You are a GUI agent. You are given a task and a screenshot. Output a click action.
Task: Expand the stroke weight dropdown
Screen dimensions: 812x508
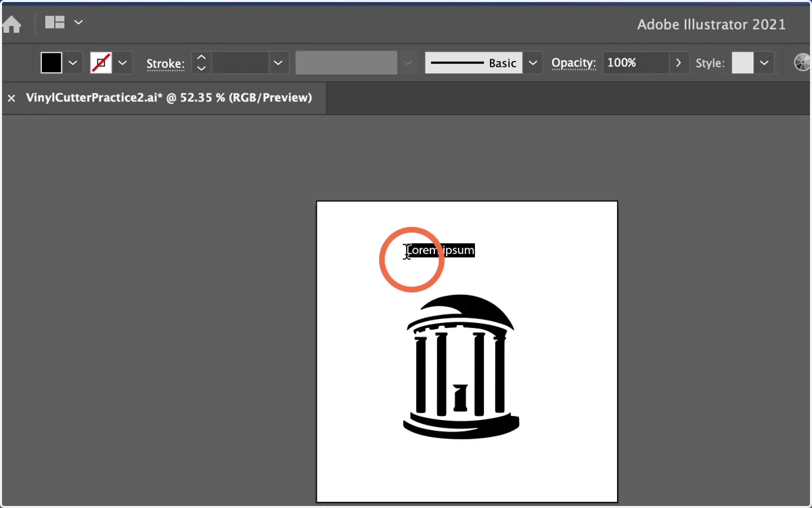pyautogui.click(x=278, y=63)
